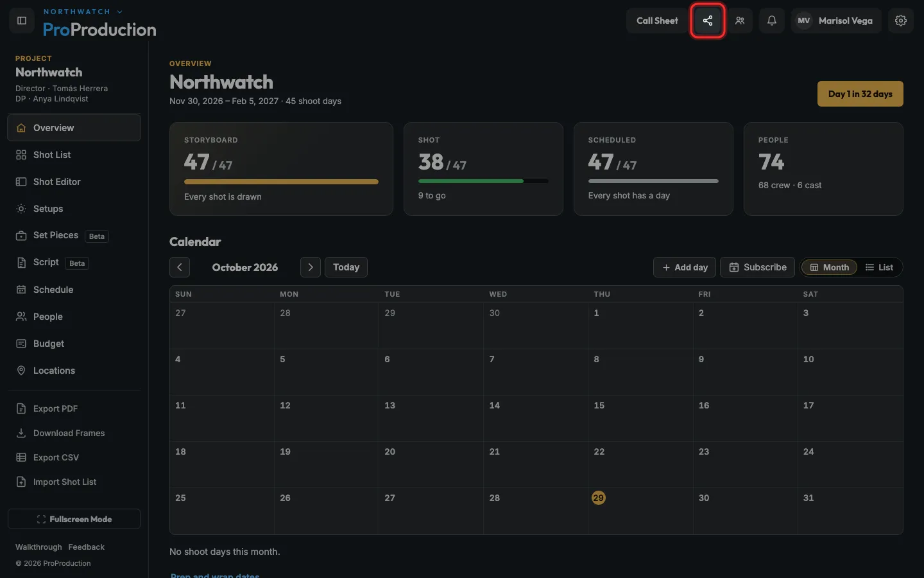The image size is (924, 578).
Task: Click the Shot List grid icon
Action: [x=21, y=155]
